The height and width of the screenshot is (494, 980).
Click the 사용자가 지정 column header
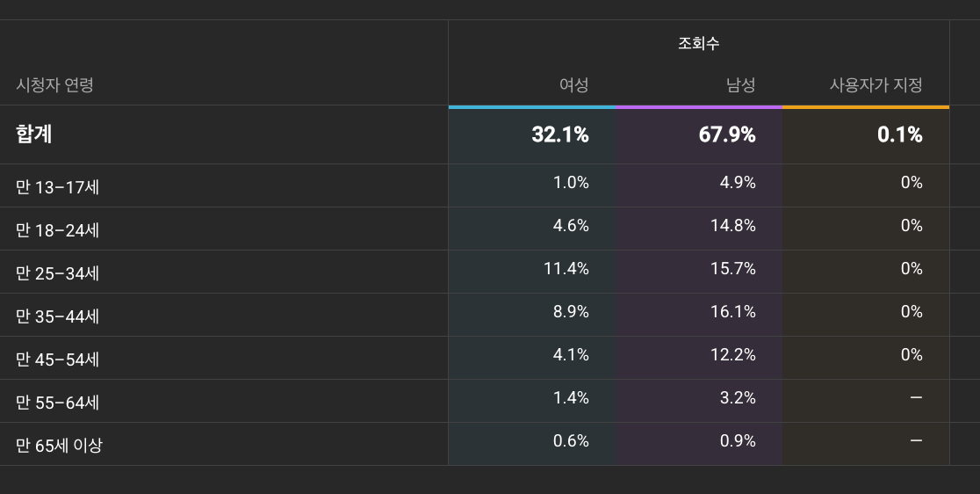(x=876, y=85)
